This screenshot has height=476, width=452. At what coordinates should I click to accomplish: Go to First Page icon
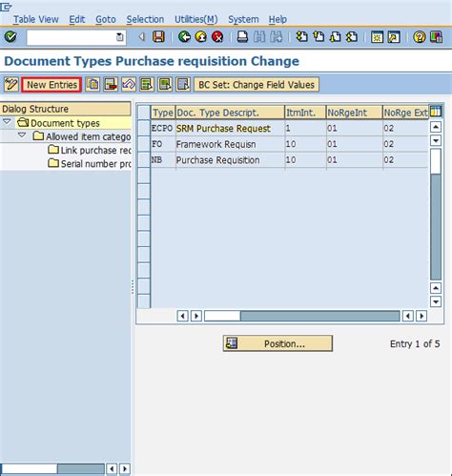tap(301, 37)
